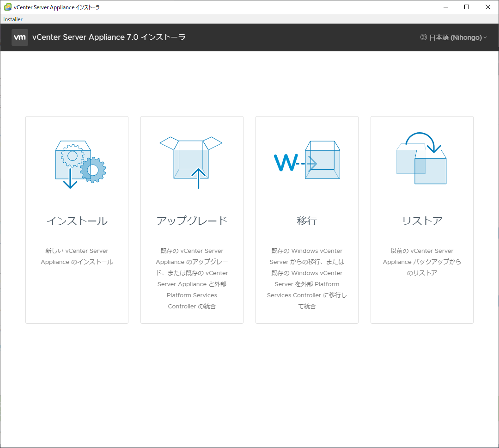Select the インストール card title
Screen dimensions: 499x448
click(x=77, y=221)
